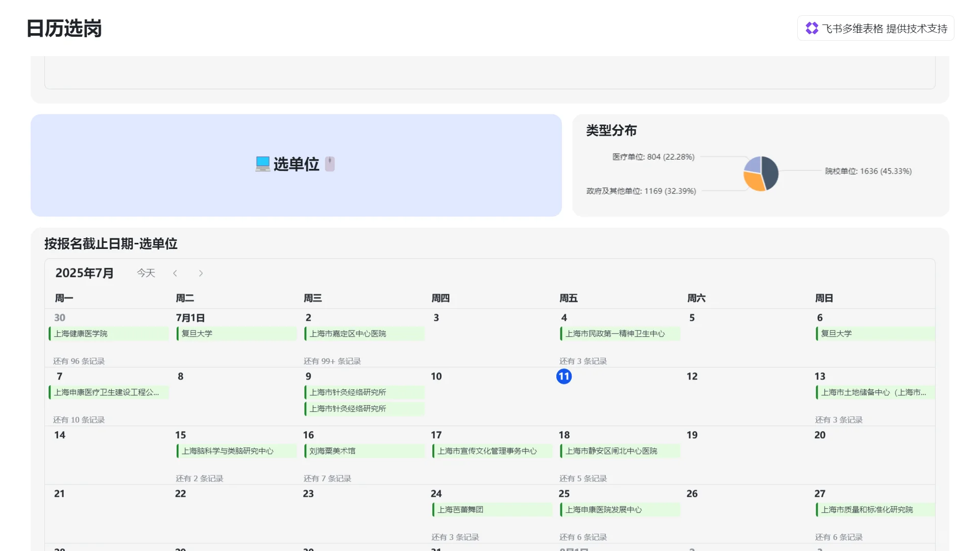
Task: Select calendar date 19
Action: 692,435
